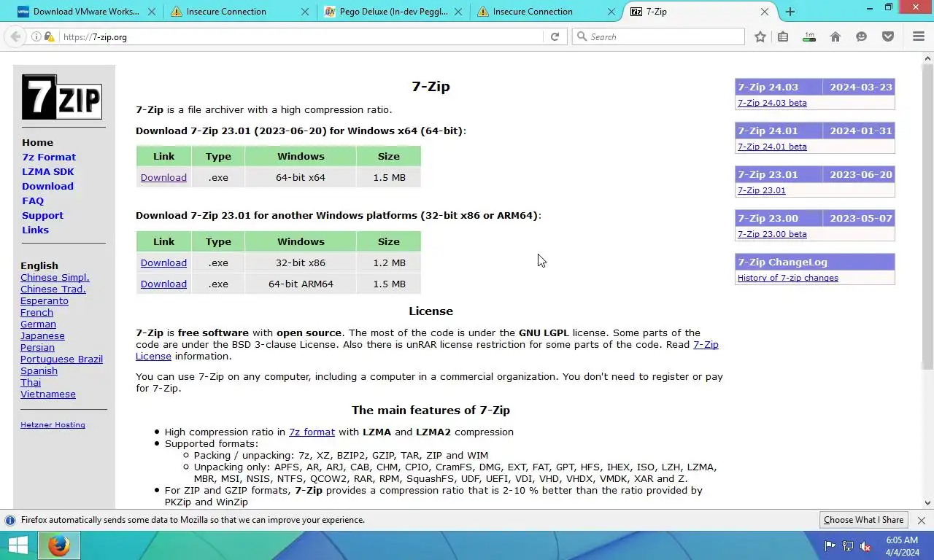Screen dimensions: 934x560
Task: Switch to the first Insecure Connection tab
Action: pos(239,12)
